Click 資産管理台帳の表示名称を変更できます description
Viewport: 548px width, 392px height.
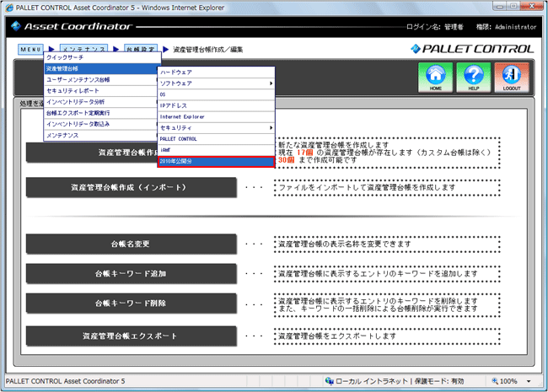(x=344, y=244)
